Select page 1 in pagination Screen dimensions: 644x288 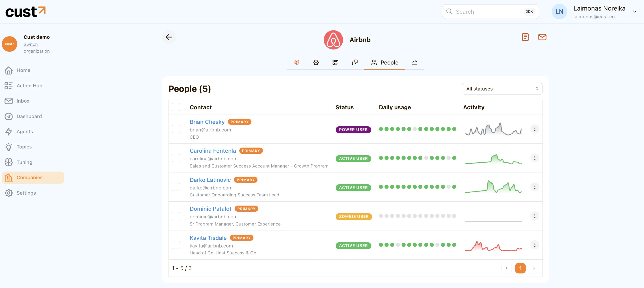tap(520, 268)
